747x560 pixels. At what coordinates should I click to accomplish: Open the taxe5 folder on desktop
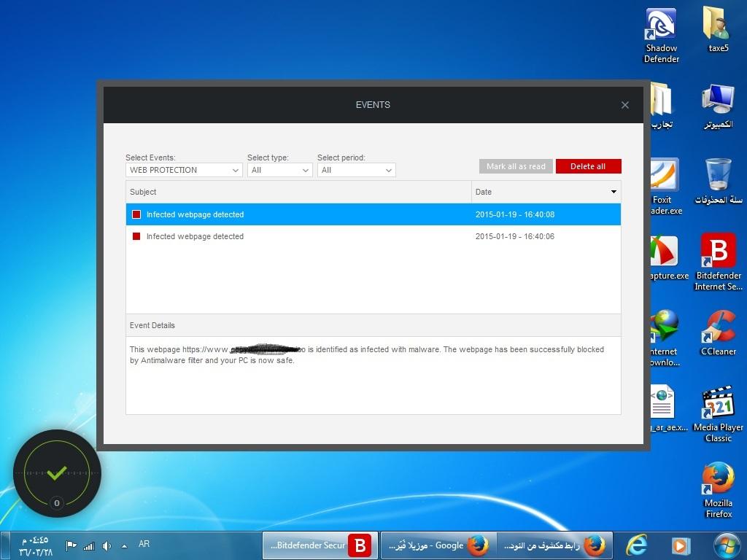(718, 29)
